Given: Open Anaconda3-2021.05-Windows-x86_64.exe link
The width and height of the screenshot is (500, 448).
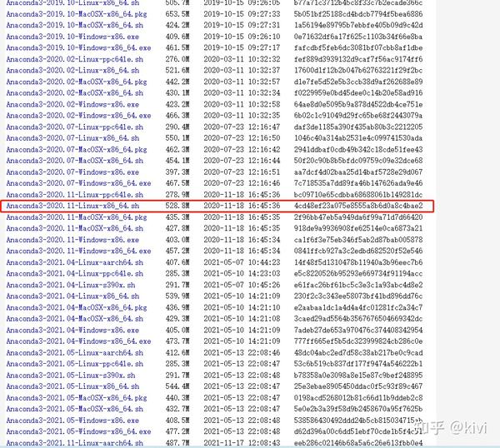Looking at the screenshot, I should (x=78, y=431).
